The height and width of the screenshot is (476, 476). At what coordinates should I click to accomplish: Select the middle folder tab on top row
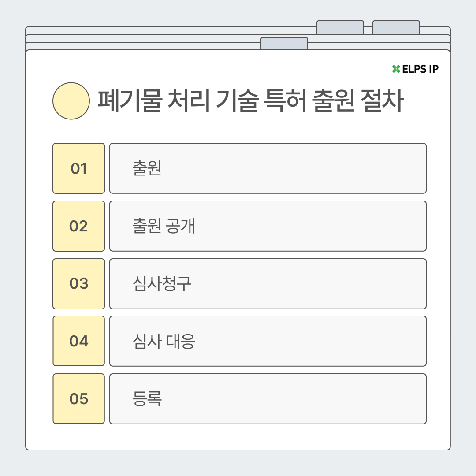[x=340, y=28]
